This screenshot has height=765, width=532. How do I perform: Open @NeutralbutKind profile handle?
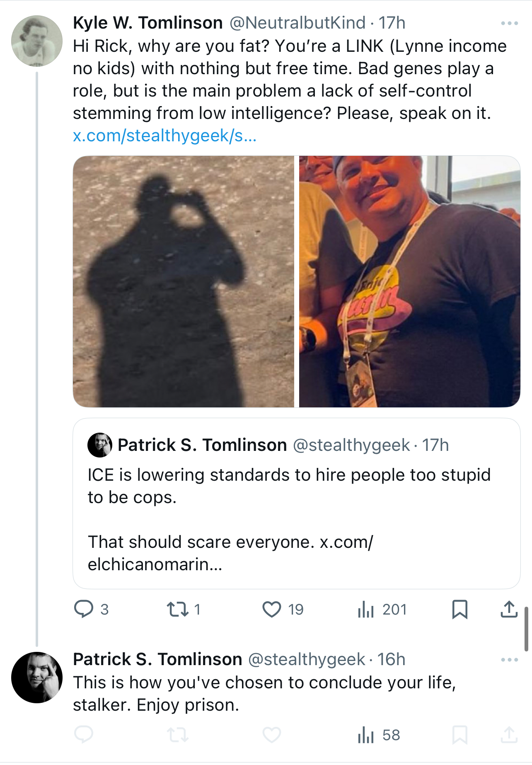point(297,23)
